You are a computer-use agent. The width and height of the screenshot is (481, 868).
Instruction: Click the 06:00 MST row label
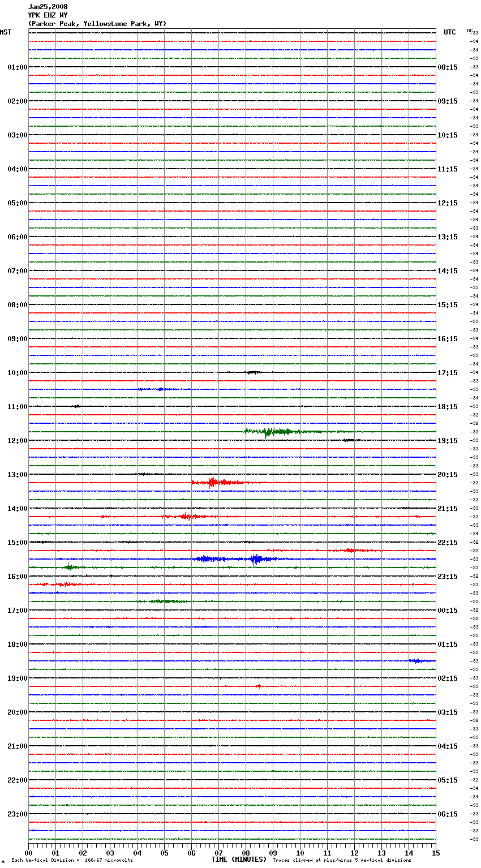[17, 237]
